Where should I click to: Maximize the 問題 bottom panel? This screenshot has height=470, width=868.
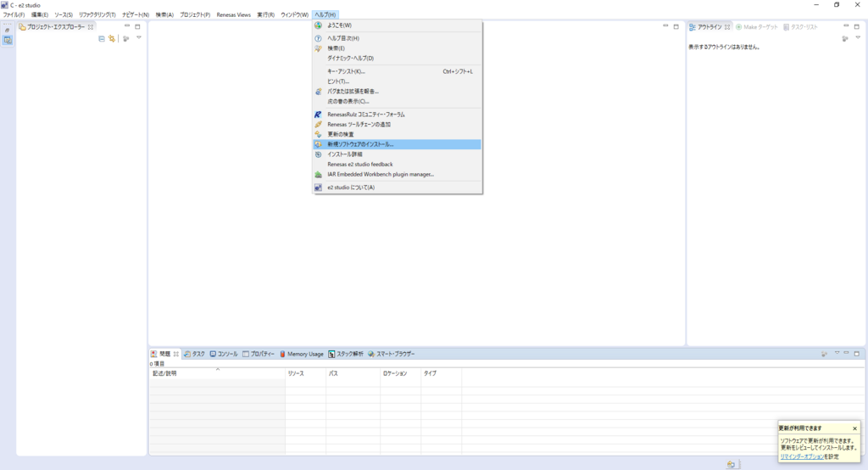857,354
